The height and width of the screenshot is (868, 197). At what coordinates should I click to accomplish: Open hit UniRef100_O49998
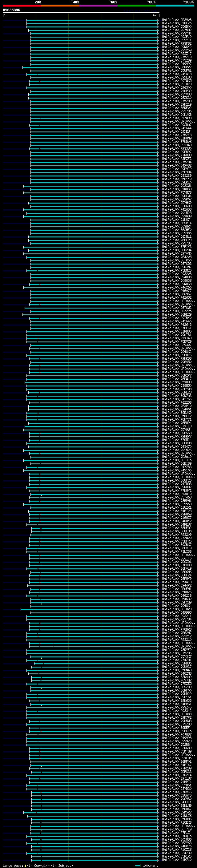177,738
